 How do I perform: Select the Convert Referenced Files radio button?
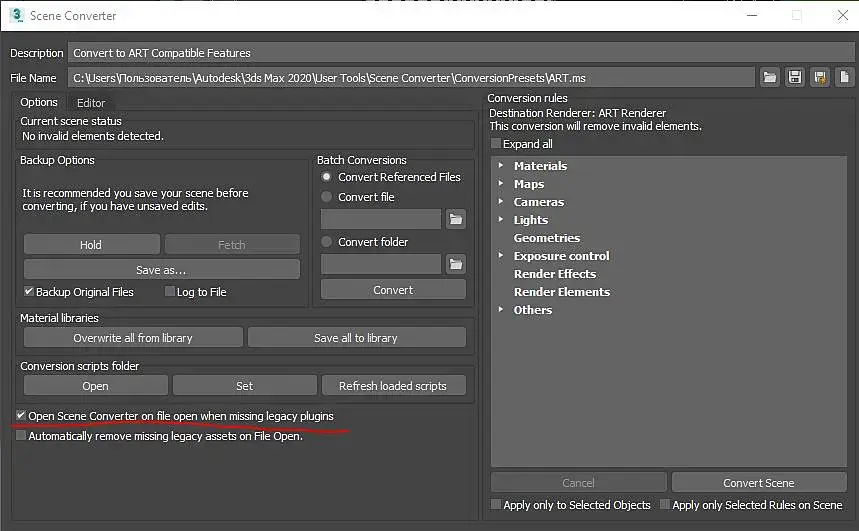(327, 177)
